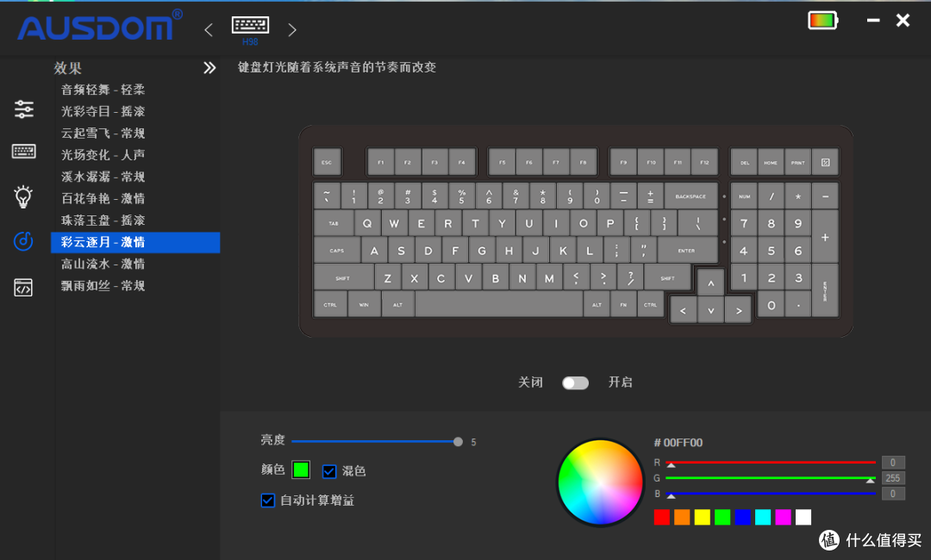Viewport: 931px width, 560px height.
Task: Check the battery level indicator icon
Action: tap(823, 21)
